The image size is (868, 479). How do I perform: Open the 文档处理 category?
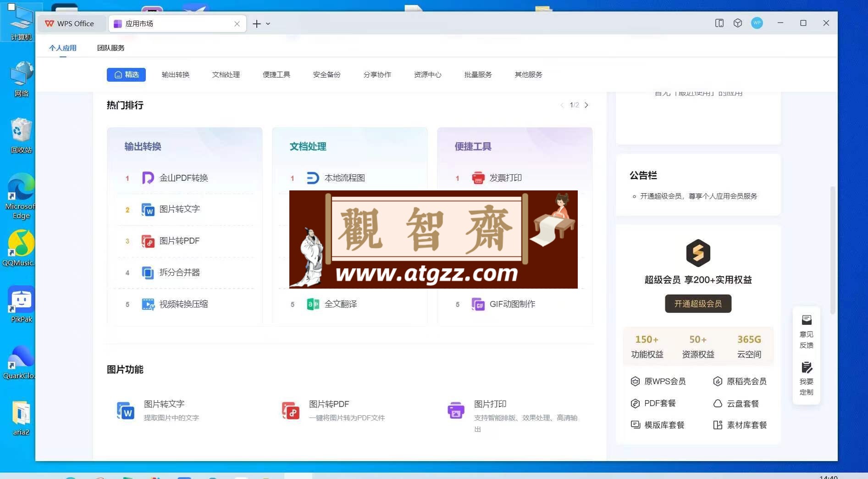tap(226, 75)
